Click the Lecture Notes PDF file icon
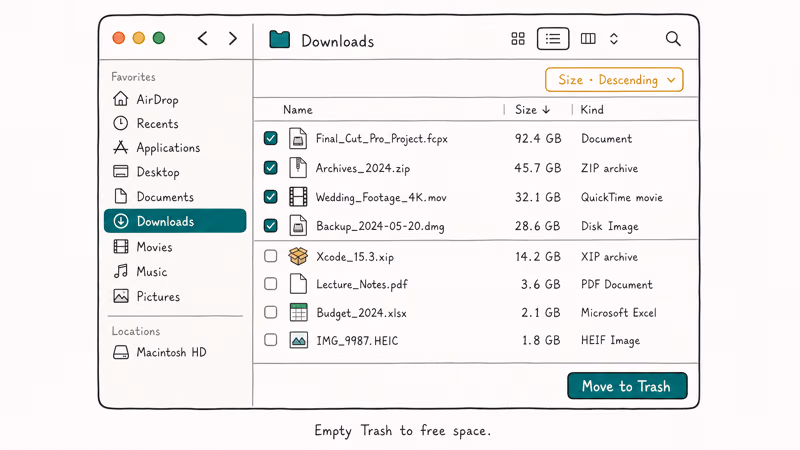This screenshot has height=450, width=800. coord(298,284)
